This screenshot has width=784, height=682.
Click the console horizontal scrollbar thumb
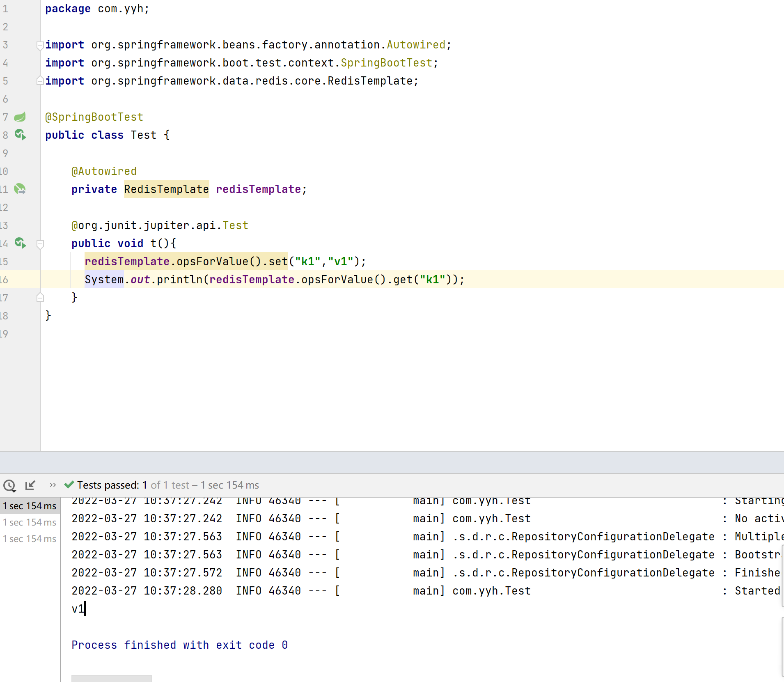click(111, 678)
